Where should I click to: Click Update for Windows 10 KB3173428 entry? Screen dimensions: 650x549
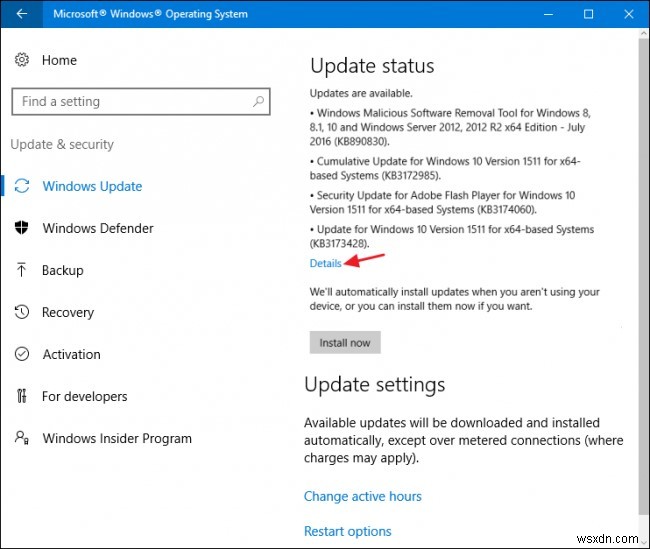pyautogui.click(x=452, y=236)
